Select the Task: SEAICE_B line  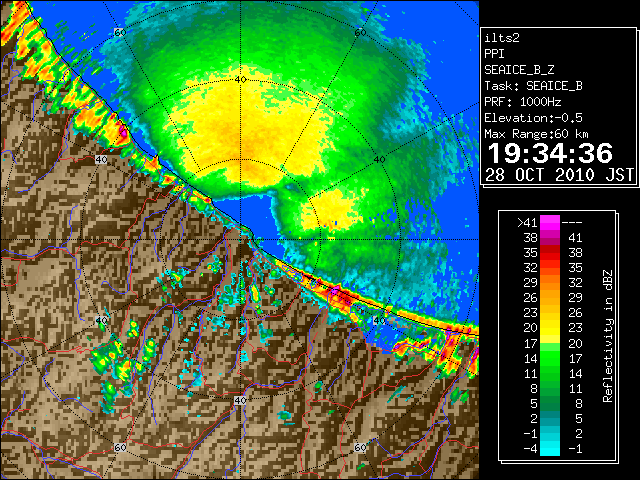pyautogui.click(x=533, y=86)
